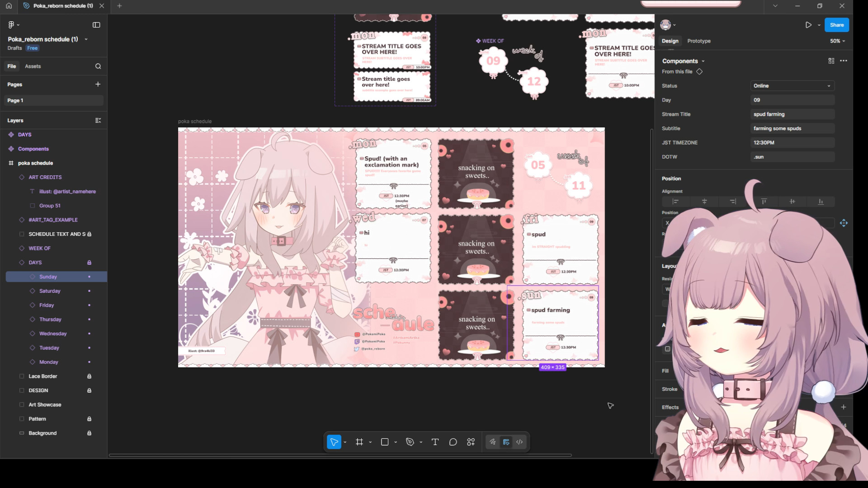Select the Text tool

click(435, 442)
